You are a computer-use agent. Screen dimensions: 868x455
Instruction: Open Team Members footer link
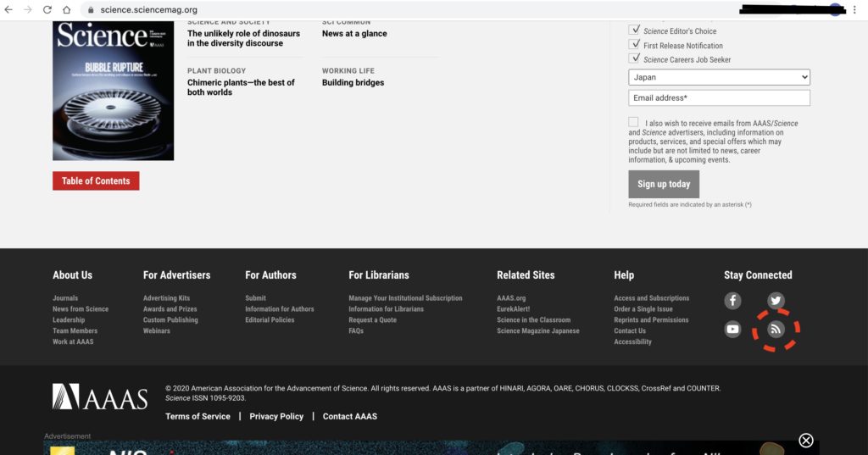coord(75,331)
